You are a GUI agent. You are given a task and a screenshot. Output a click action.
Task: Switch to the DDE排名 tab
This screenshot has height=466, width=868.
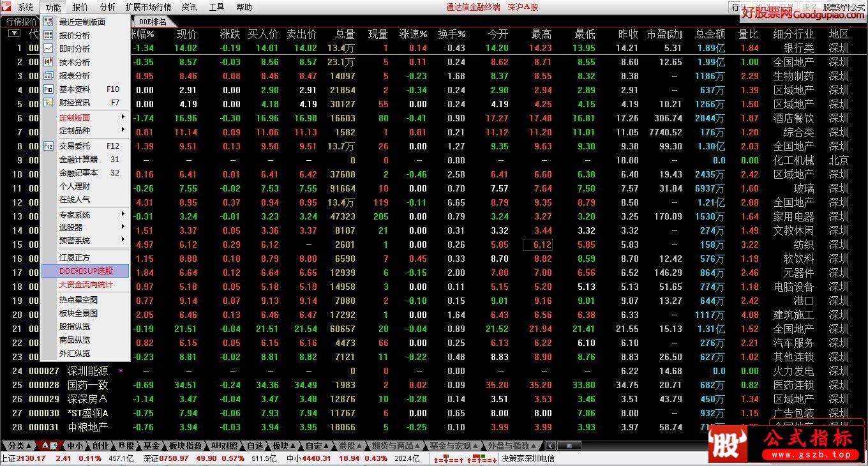(x=153, y=22)
